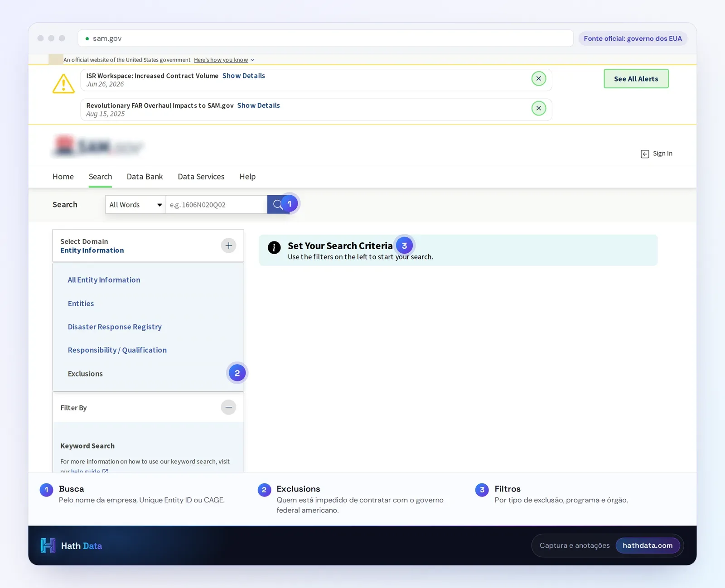The image size is (725, 588).
Task: Click the blurred SAM.gov logo
Action: coord(98,146)
